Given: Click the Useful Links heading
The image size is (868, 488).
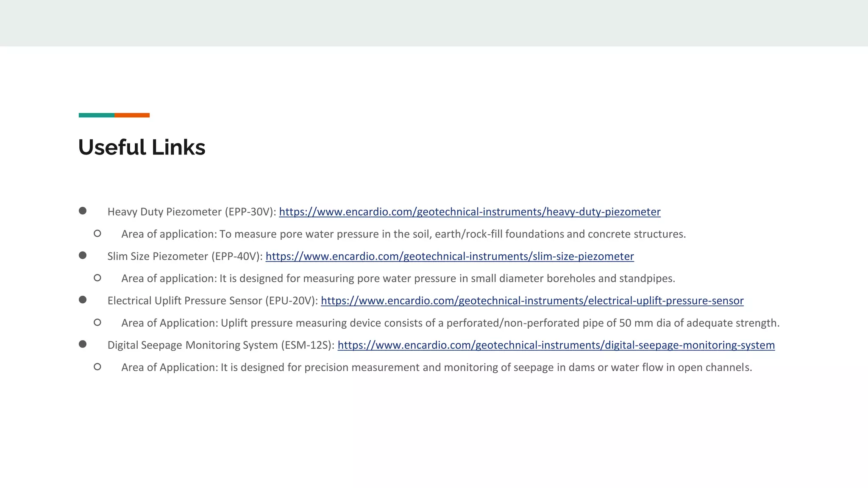Looking at the screenshot, I should point(142,147).
